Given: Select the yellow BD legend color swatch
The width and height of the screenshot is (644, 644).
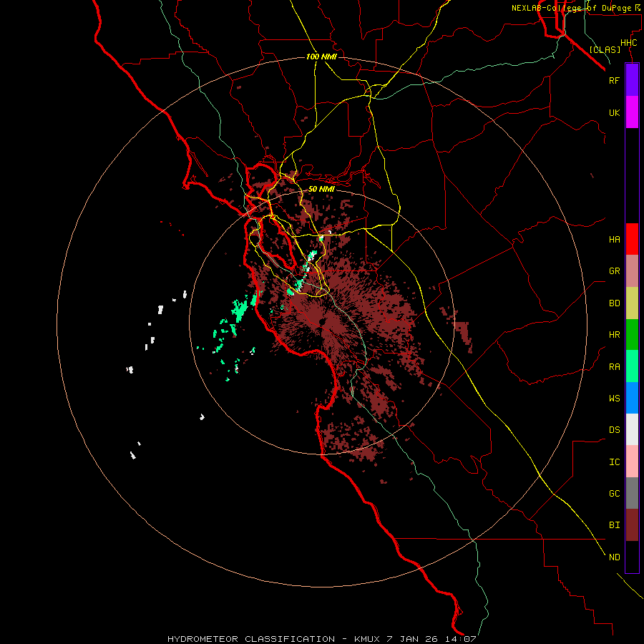Looking at the screenshot, I should [632, 303].
